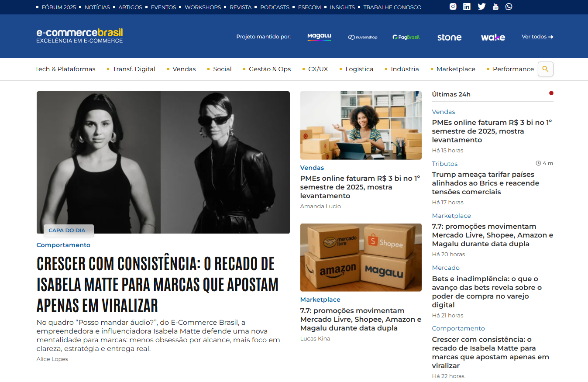Click the Magalu sponsor logo
This screenshot has width=588, height=382.
click(319, 37)
